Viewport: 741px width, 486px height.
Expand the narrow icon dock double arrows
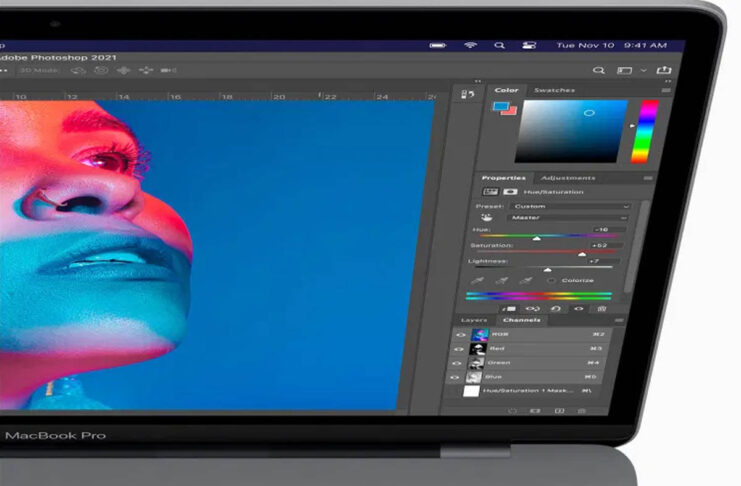pos(478,81)
